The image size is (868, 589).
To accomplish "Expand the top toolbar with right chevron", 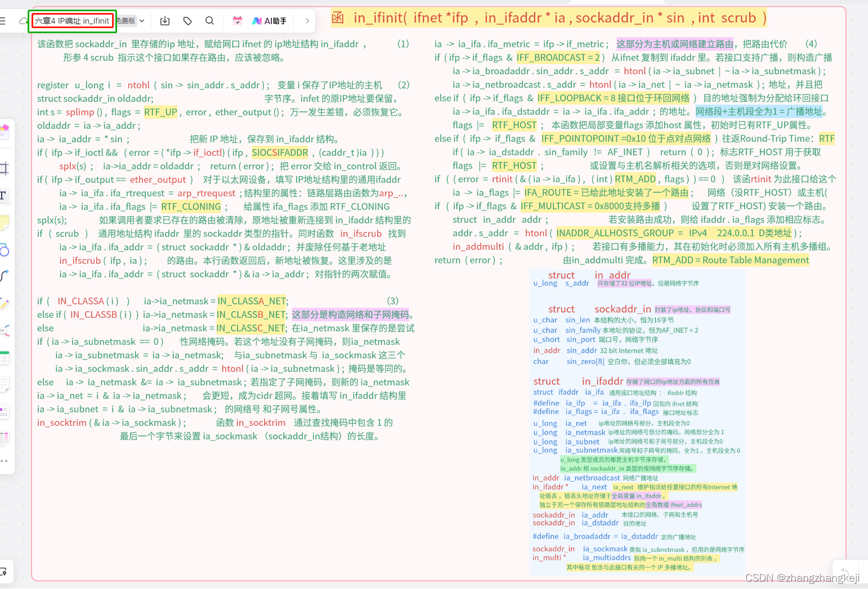I will point(307,21).
